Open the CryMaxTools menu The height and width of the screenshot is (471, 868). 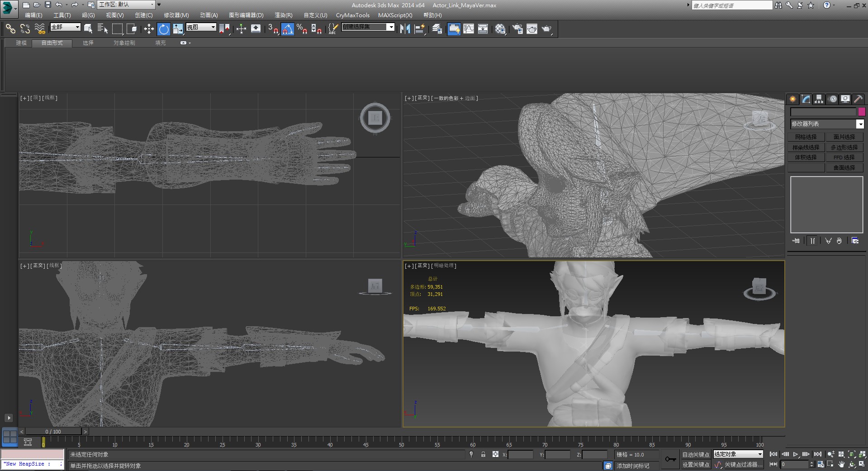pyautogui.click(x=352, y=15)
